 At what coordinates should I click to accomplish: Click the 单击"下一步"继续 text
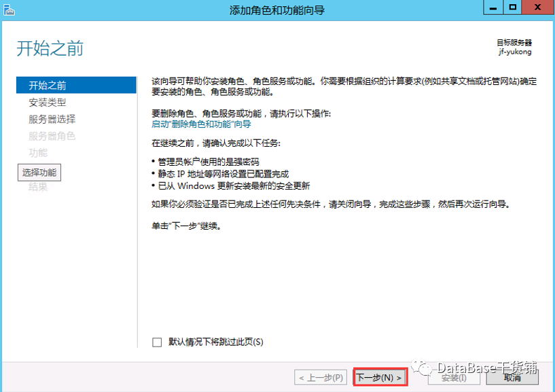187,226
